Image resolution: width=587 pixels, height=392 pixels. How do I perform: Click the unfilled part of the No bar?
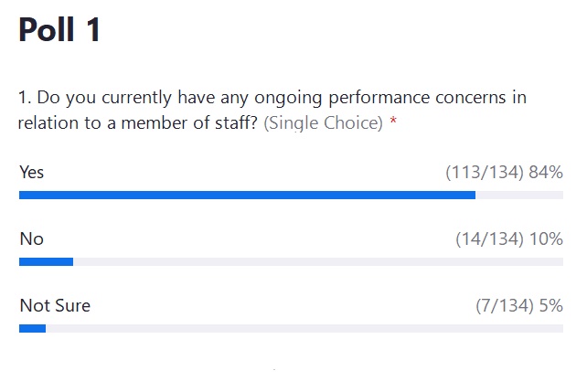318,261
